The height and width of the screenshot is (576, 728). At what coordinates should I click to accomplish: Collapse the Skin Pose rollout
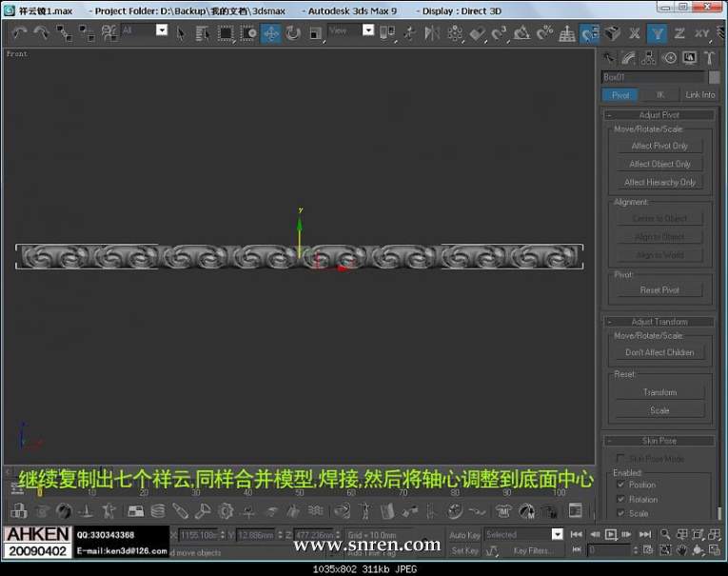coord(659,441)
